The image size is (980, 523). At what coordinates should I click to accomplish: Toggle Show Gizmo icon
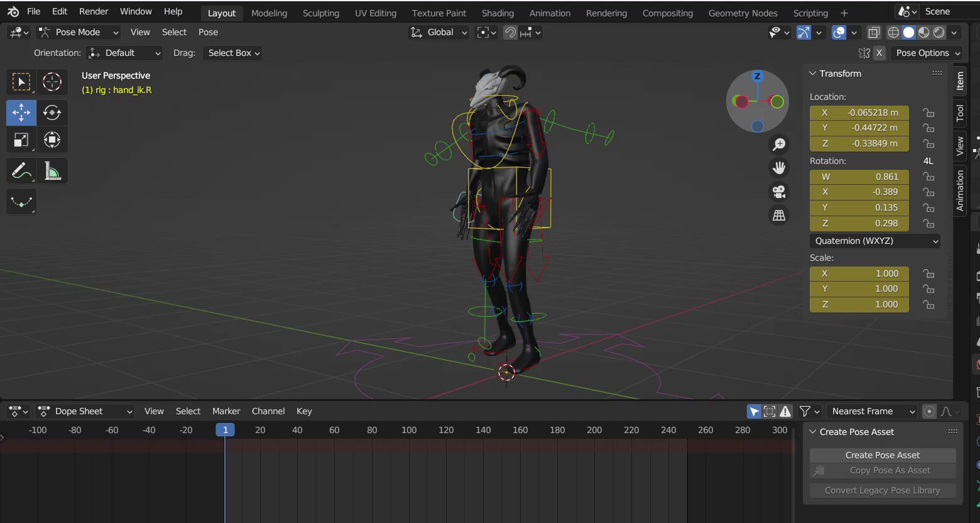pos(803,32)
